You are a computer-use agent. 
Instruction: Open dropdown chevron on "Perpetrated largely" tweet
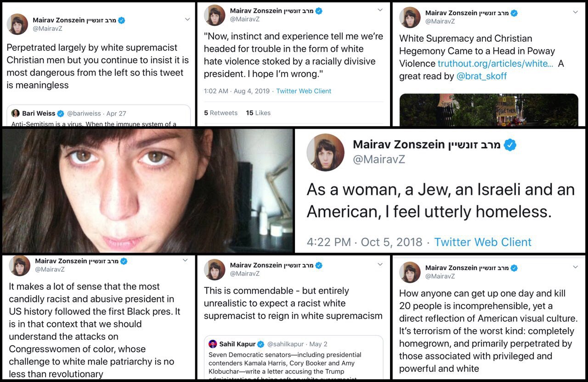187,19
